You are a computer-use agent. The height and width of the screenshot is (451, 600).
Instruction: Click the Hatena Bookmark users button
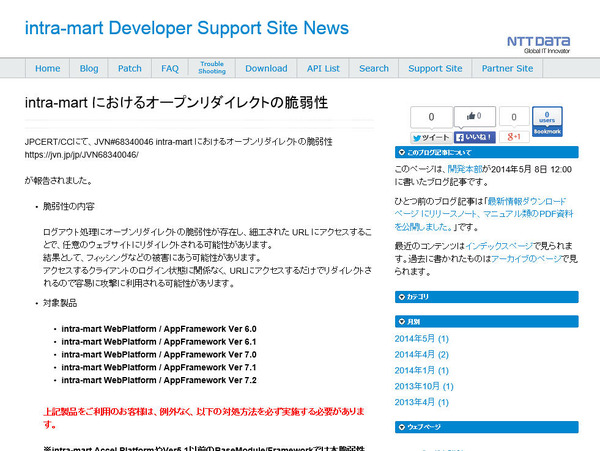point(547,122)
